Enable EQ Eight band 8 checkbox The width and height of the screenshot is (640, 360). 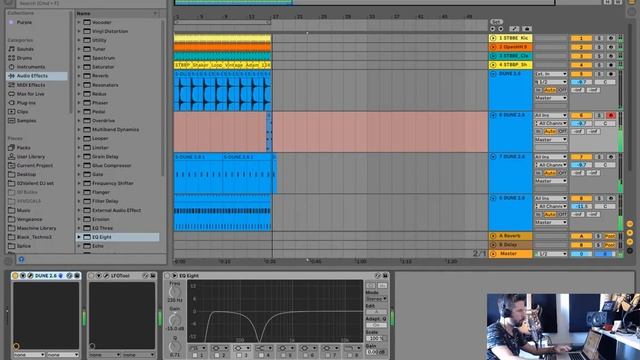point(350,356)
